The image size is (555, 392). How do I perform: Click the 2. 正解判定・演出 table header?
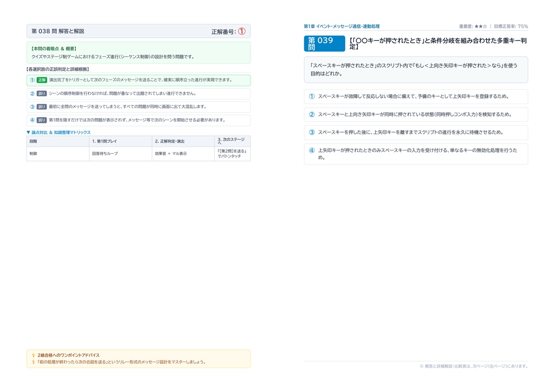183,141
